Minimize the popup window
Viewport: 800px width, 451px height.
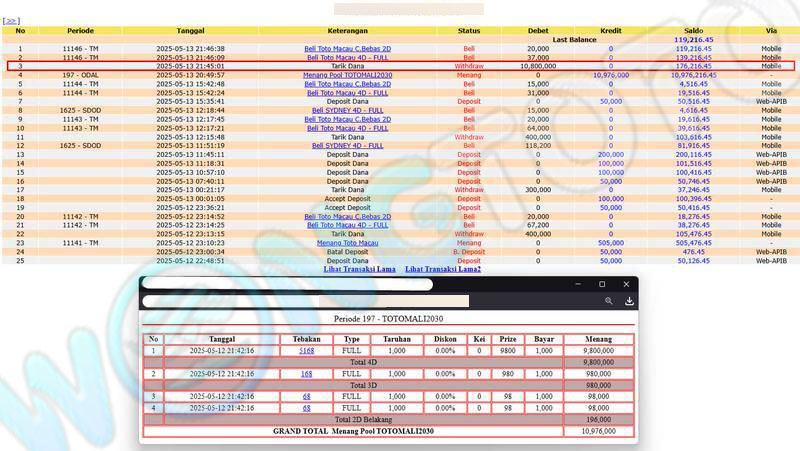[577, 284]
